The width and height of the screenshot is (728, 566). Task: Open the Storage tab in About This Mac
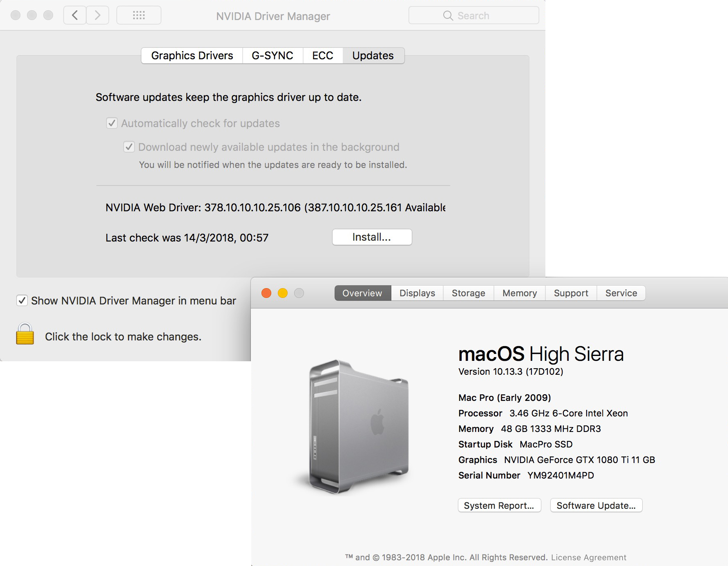tap(469, 293)
